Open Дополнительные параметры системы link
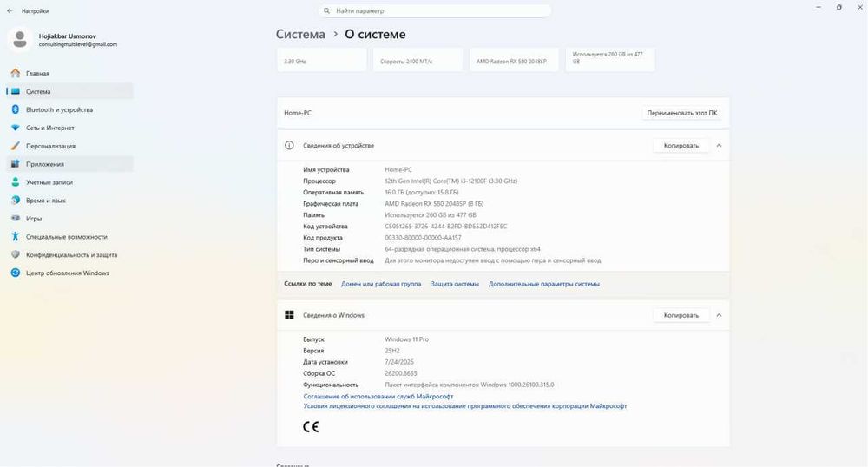This screenshot has width=868, height=467. [543, 284]
